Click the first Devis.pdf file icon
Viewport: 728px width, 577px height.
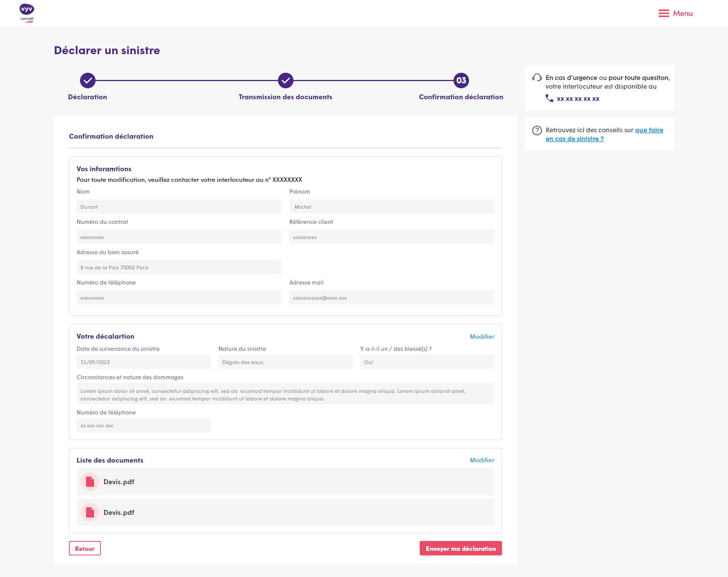[90, 482]
